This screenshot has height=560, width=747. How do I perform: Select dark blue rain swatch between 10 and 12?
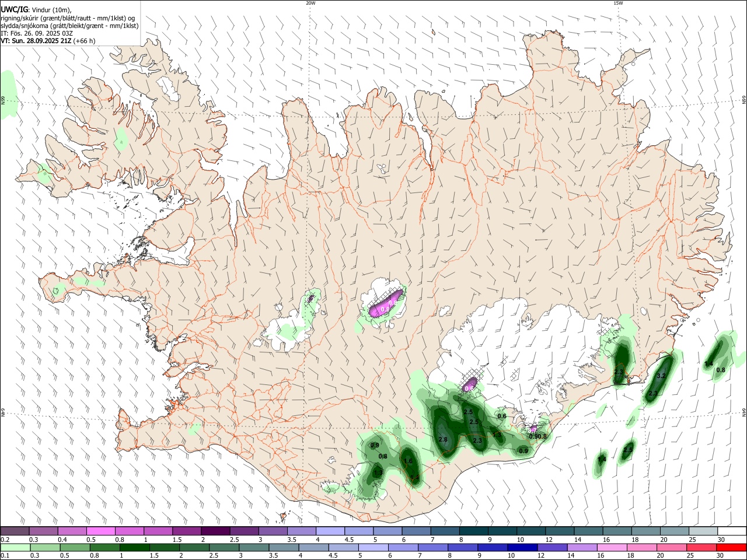522,548
